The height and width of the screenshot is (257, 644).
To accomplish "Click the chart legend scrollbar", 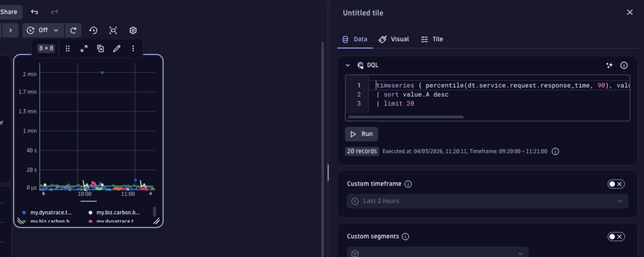I will point(154,211).
